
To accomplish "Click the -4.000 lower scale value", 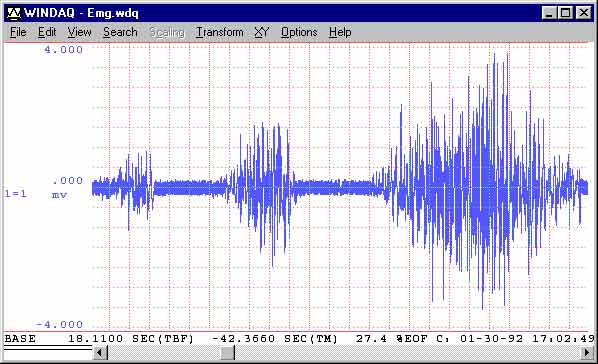I will click(x=59, y=325).
